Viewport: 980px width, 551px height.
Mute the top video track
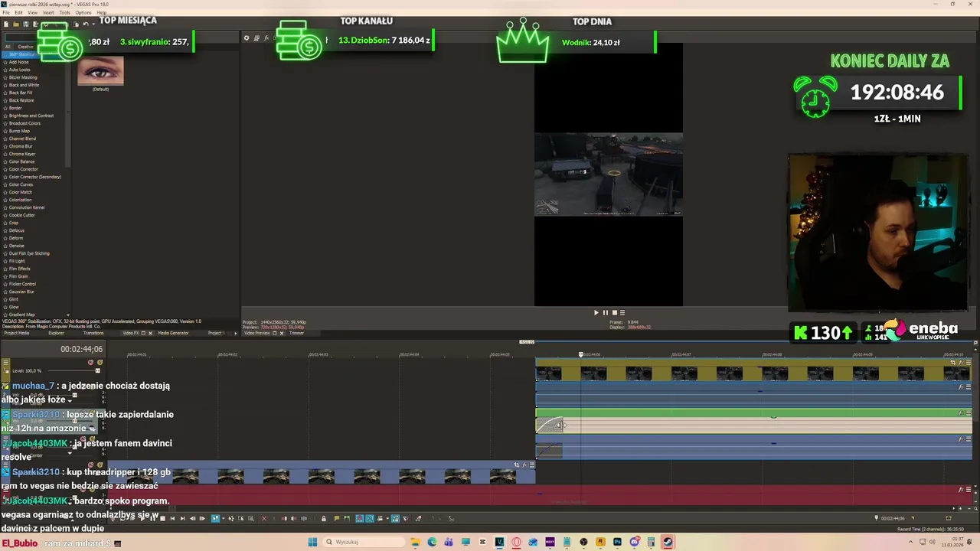(90, 362)
